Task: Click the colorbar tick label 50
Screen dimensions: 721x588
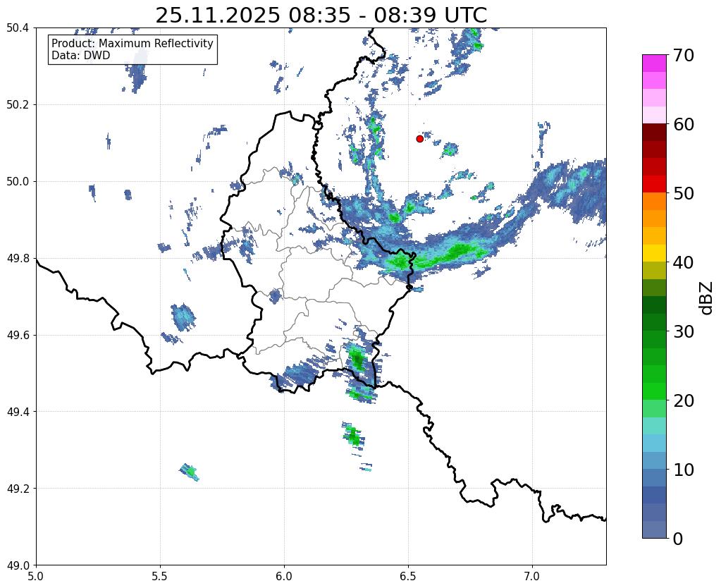Action: pyautogui.click(x=684, y=193)
